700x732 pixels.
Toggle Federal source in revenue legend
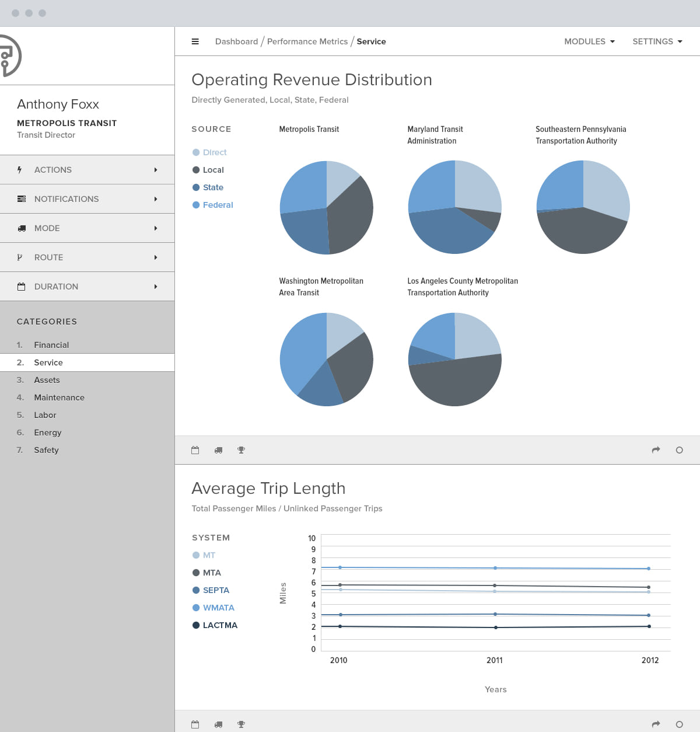213,205
